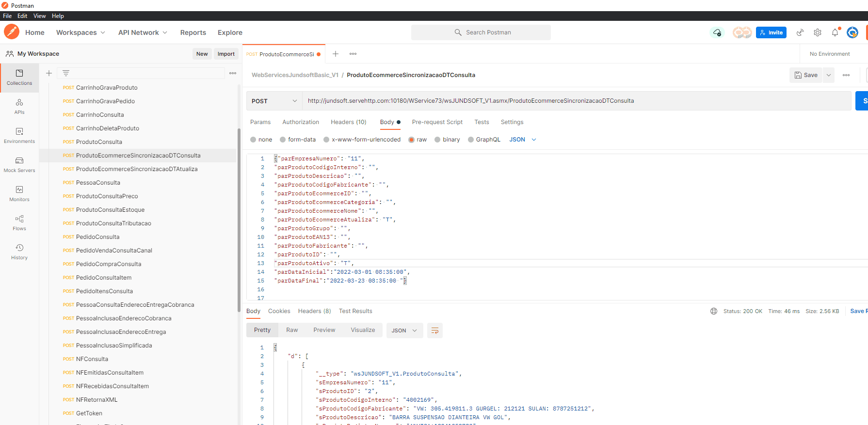Open the request body JSON format dropdown

(x=523, y=140)
